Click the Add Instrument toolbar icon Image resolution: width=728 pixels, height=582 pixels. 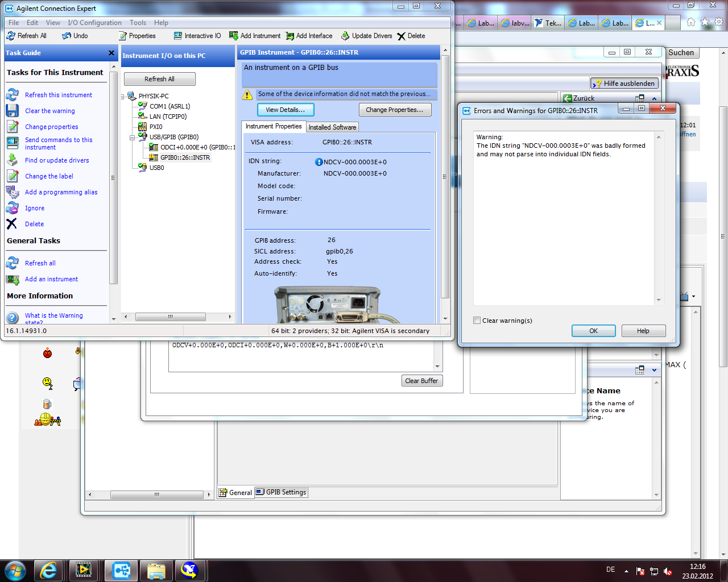(234, 36)
